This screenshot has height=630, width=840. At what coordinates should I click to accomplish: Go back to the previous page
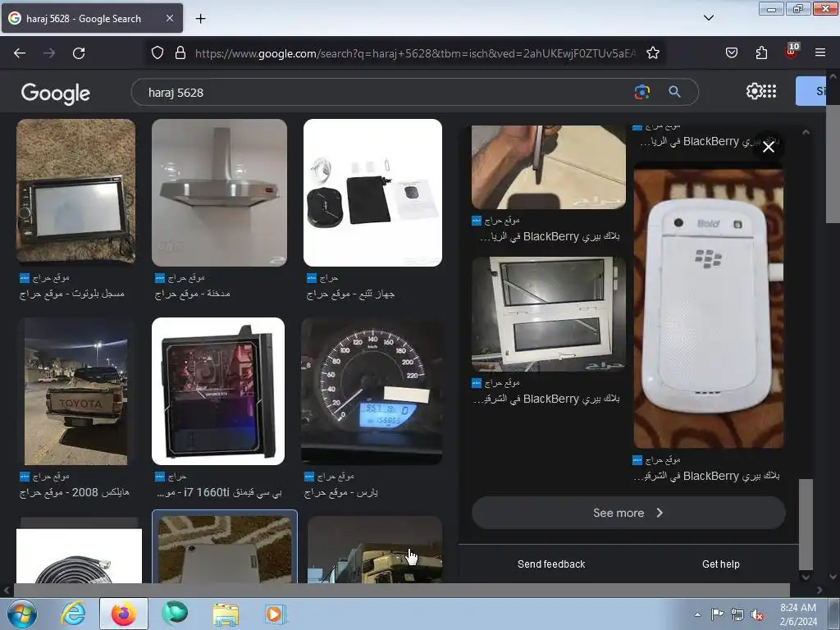(20, 53)
